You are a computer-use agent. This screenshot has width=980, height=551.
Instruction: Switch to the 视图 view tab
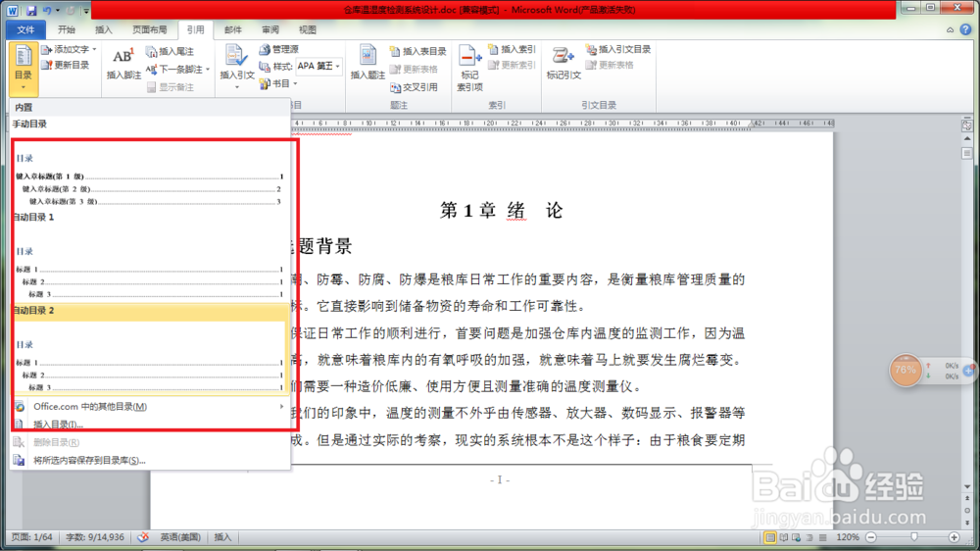coord(307,29)
